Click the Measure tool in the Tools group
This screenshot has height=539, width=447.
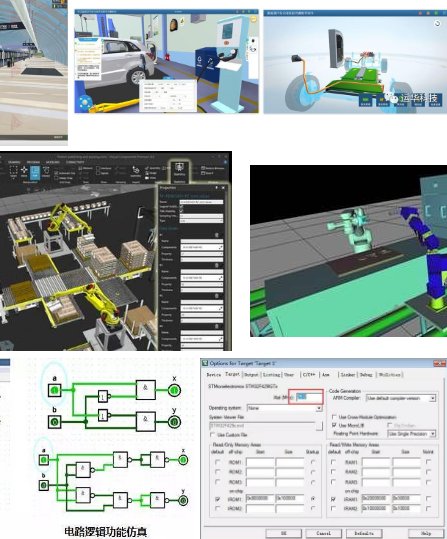85,168
